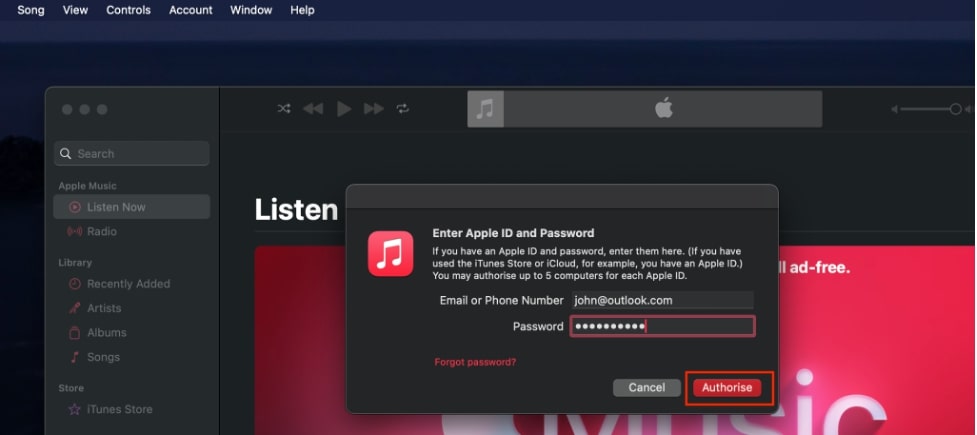Viewport: 977px width, 435px height.
Task: Click the iTunes Store star icon
Action: click(75, 409)
